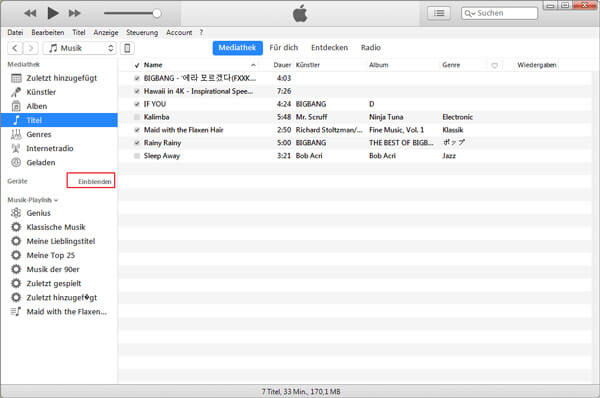The image size is (600, 398).
Task: Open Zuletzt hinzugefügt smart playlist
Action: tap(59, 298)
